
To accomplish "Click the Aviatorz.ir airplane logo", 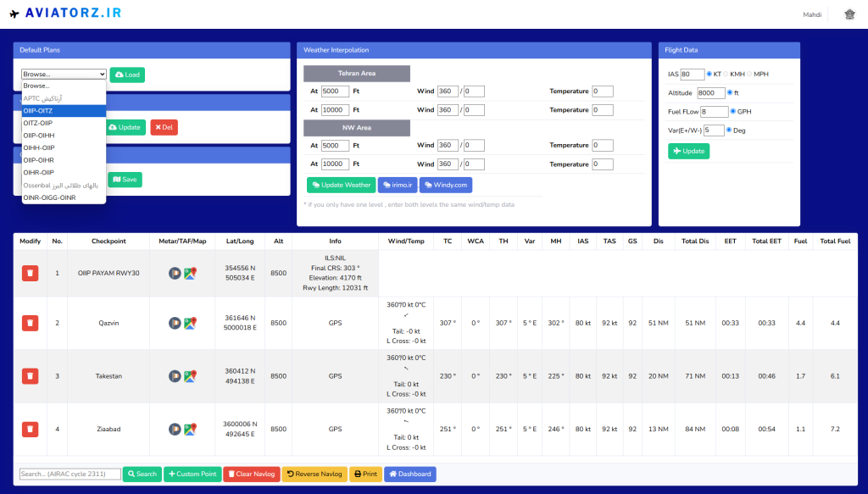I will click(x=15, y=14).
